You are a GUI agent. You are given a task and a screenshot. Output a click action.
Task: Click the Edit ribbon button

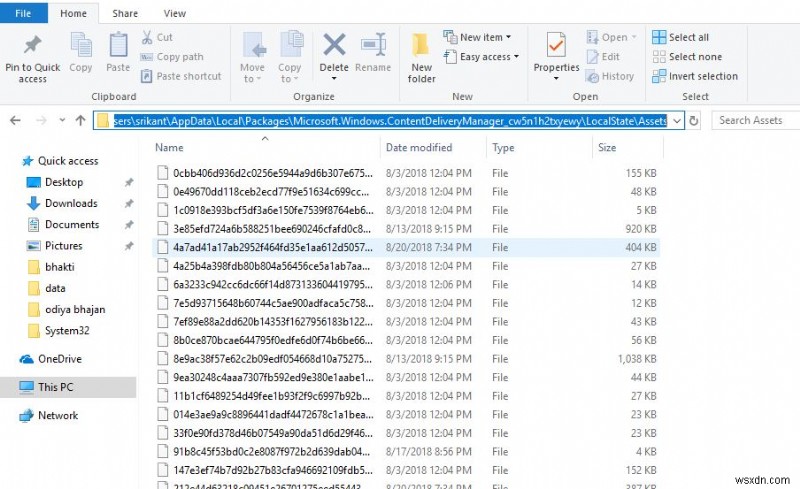[x=603, y=57]
